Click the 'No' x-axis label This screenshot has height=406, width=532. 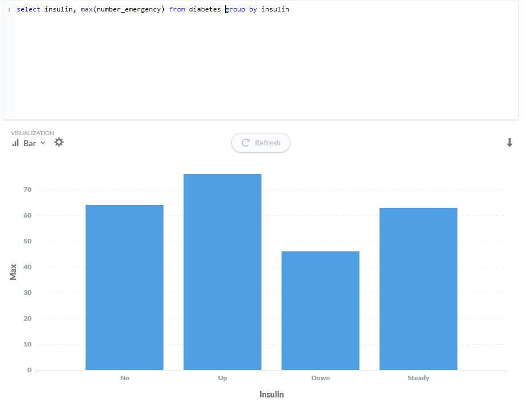(x=124, y=378)
